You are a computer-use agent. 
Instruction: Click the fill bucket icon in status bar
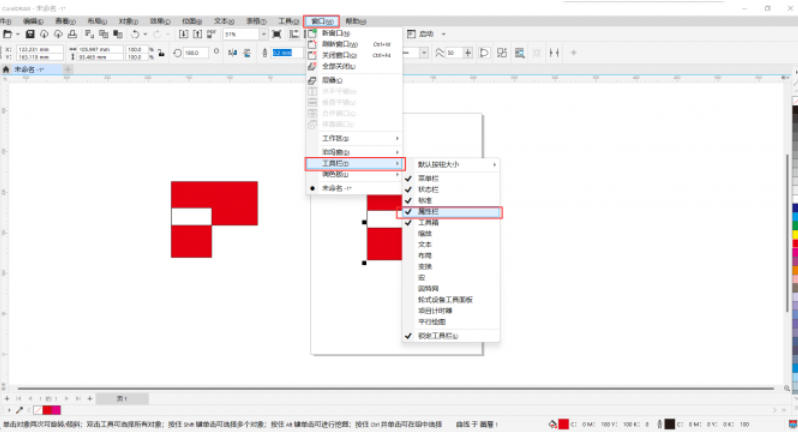click(x=553, y=424)
